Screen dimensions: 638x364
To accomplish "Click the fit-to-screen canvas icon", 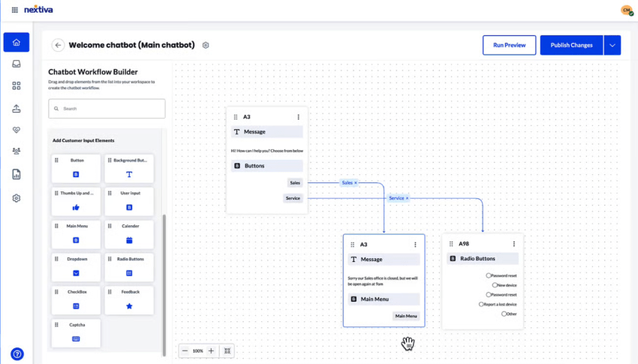I will [227, 350].
